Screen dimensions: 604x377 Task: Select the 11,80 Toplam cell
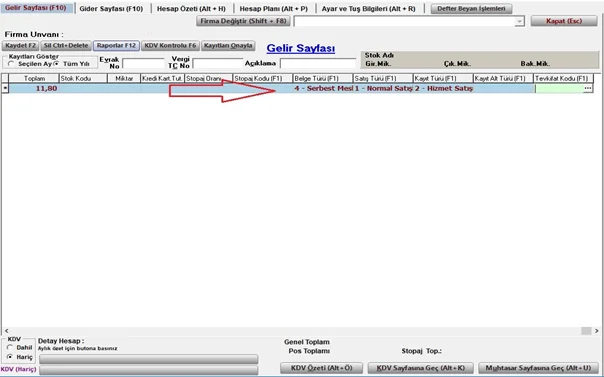coord(34,89)
